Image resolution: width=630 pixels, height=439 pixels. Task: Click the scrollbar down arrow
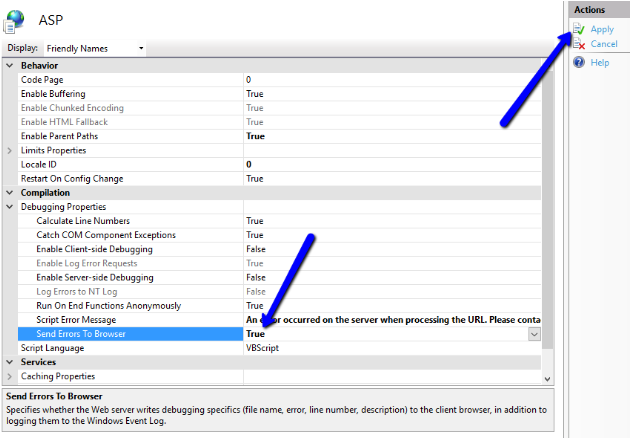pos(547,379)
